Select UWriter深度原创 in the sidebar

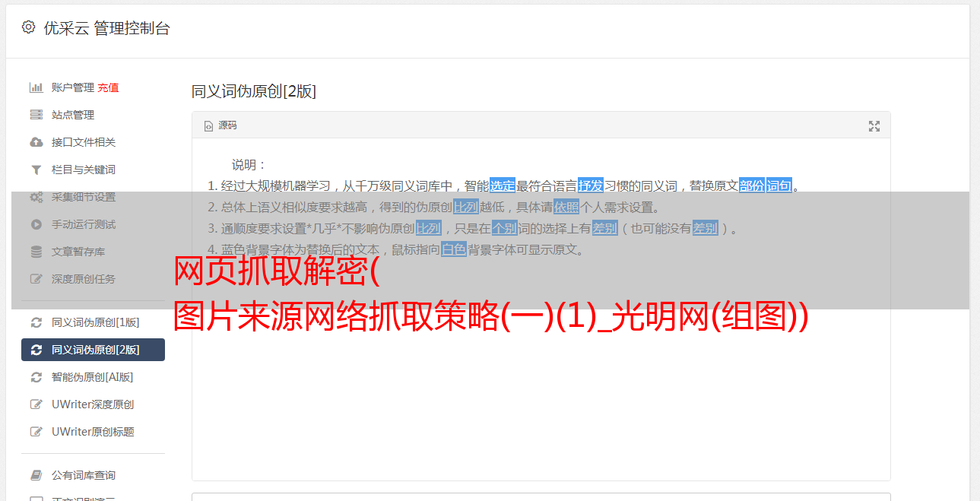coord(93,404)
